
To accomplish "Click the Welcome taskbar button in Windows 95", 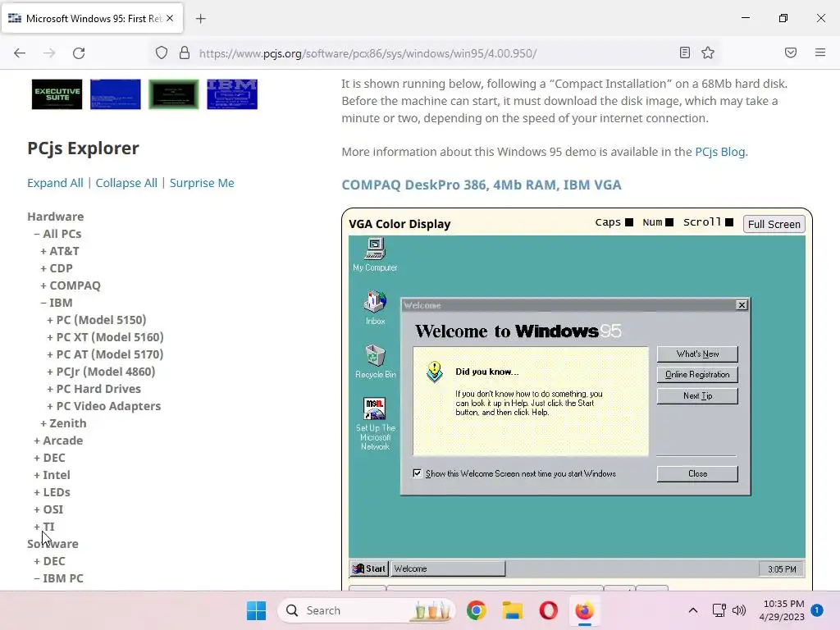I will point(448,568).
